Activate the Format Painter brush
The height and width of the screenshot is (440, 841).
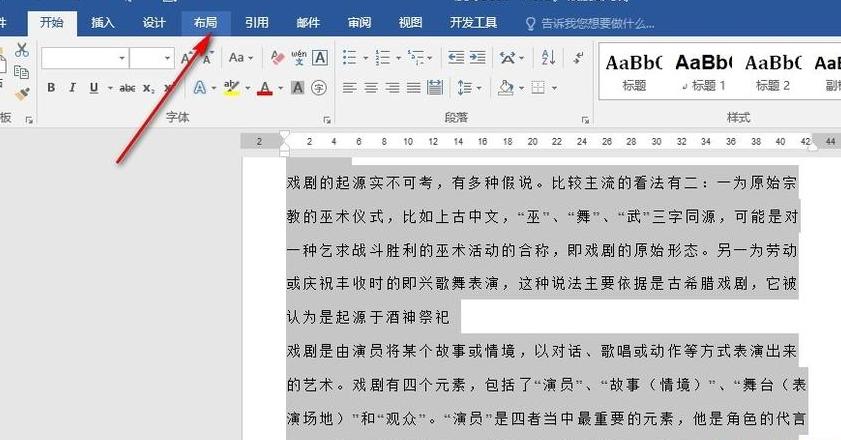click(x=21, y=94)
